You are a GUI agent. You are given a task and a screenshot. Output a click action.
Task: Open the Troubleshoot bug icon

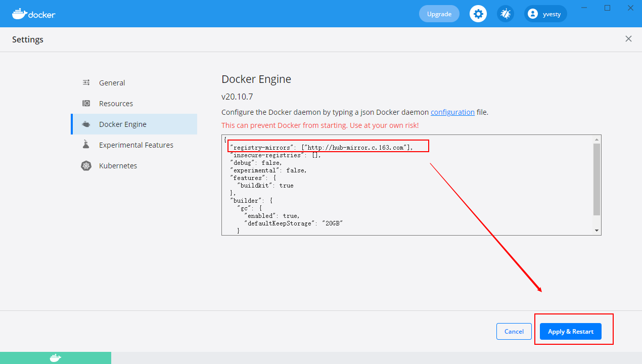506,14
